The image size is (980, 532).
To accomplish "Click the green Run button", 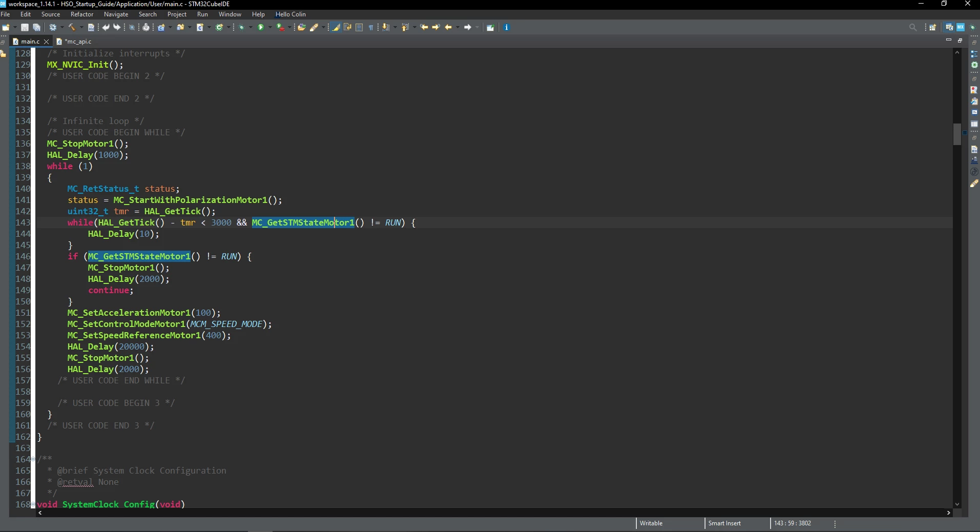I will point(261,27).
